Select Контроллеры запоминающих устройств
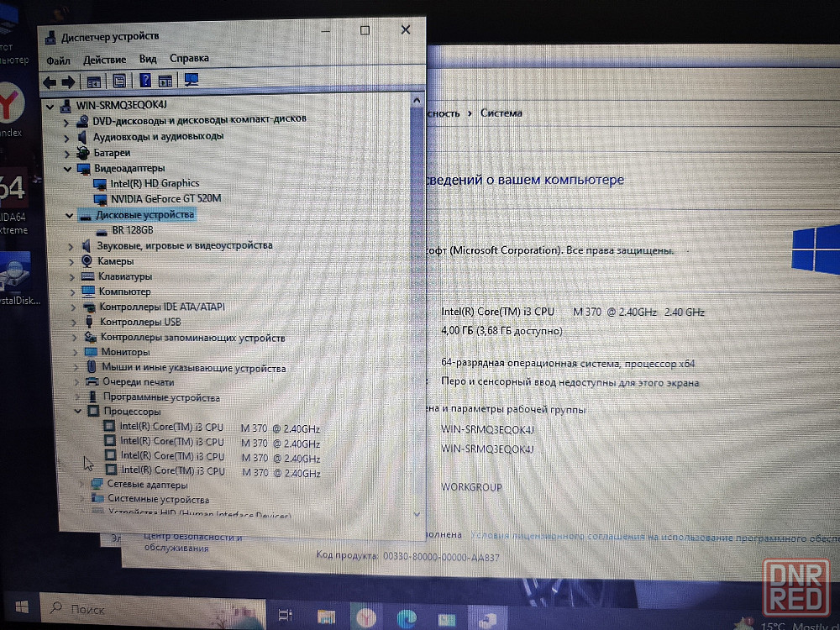The image size is (840, 630). point(193,338)
